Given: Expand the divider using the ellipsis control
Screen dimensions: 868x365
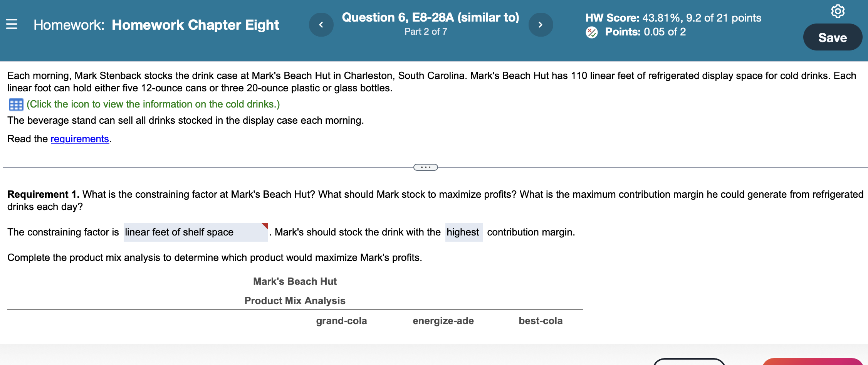Looking at the screenshot, I should [425, 167].
